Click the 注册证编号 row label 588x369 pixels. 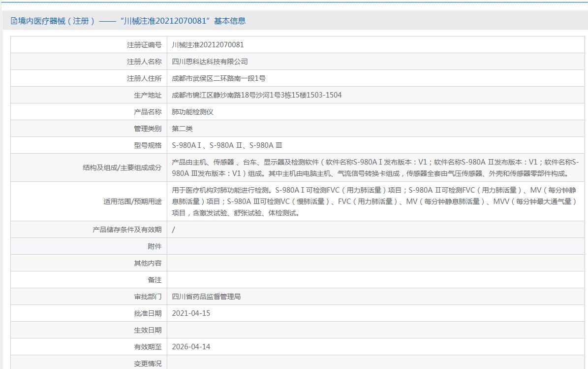[144, 45]
